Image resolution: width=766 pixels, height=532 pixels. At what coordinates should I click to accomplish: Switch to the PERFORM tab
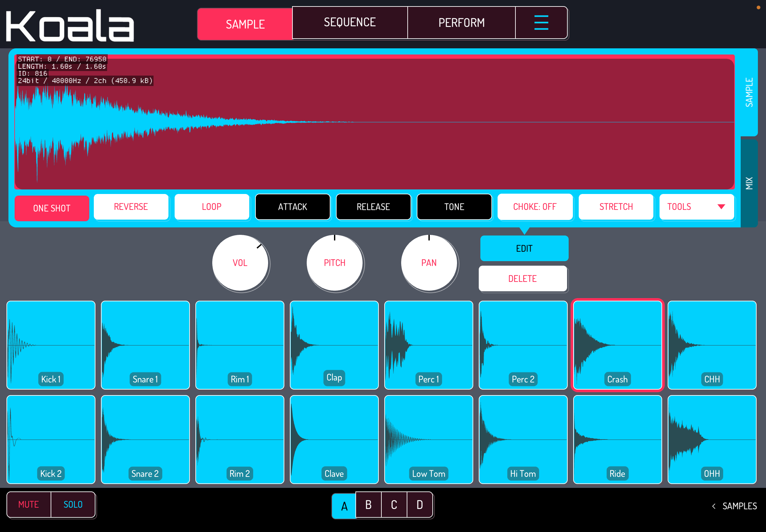(x=462, y=23)
